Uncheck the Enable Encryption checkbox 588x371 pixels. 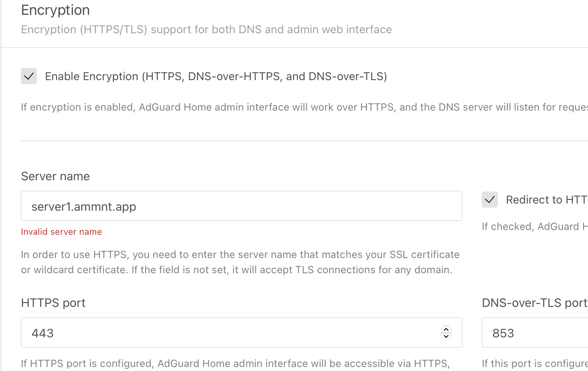[x=29, y=76]
